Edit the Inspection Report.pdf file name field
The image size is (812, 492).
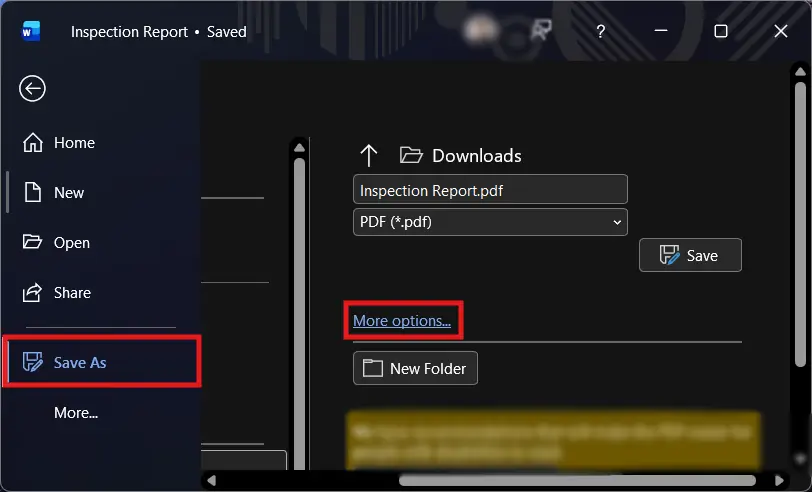pos(490,190)
